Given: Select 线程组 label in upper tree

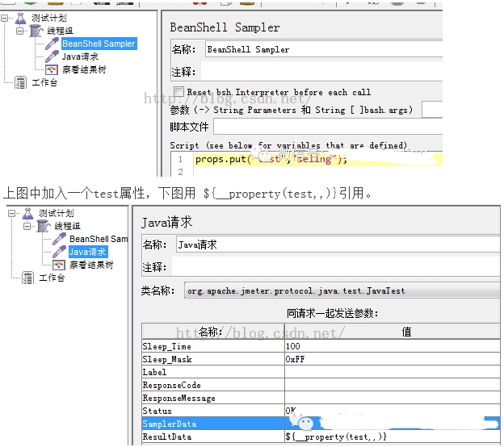Looking at the screenshot, I should (60, 31).
